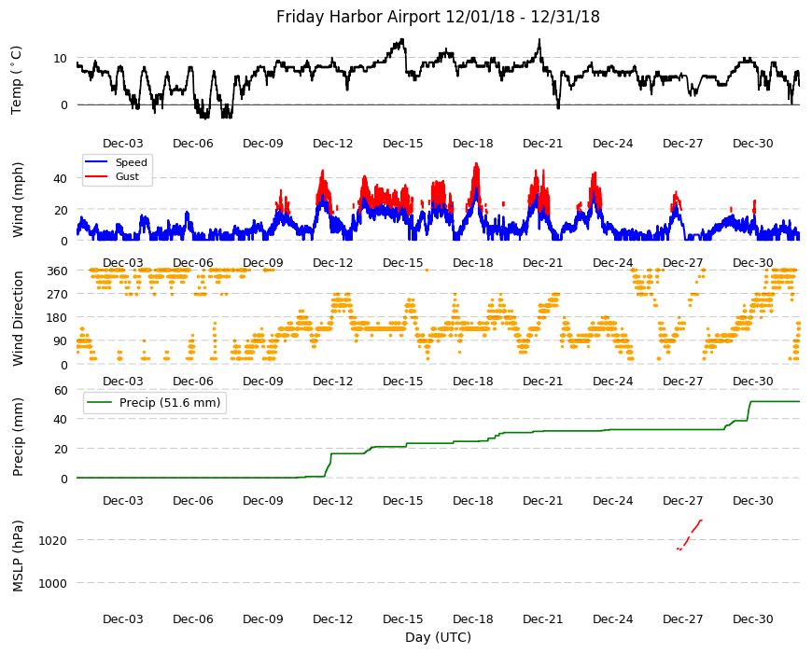Click the green Precip legend line

click(x=100, y=403)
